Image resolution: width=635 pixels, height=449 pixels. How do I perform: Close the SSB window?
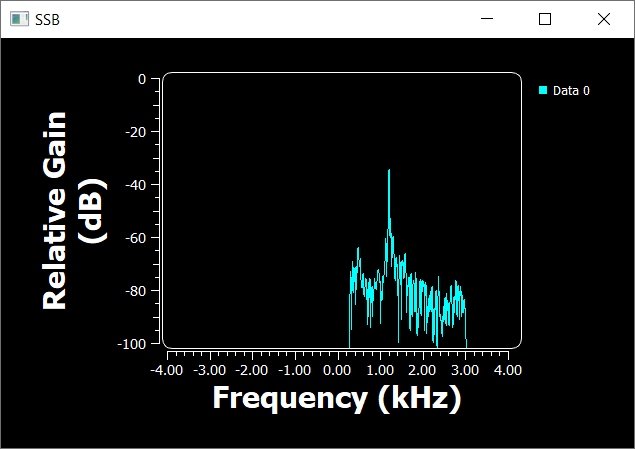click(x=604, y=19)
